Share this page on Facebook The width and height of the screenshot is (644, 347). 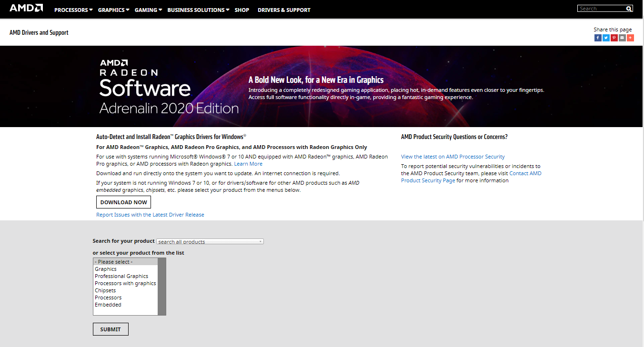click(598, 38)
